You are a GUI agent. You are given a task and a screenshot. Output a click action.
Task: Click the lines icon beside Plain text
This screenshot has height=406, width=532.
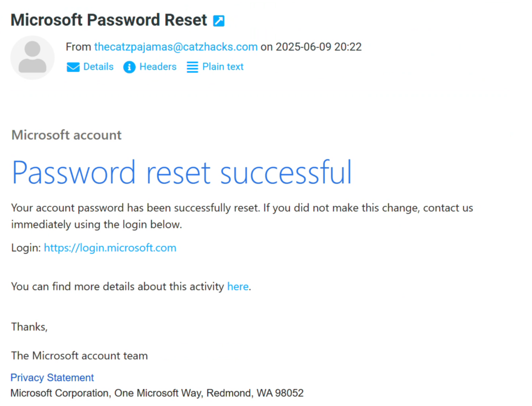pos(192,67)
